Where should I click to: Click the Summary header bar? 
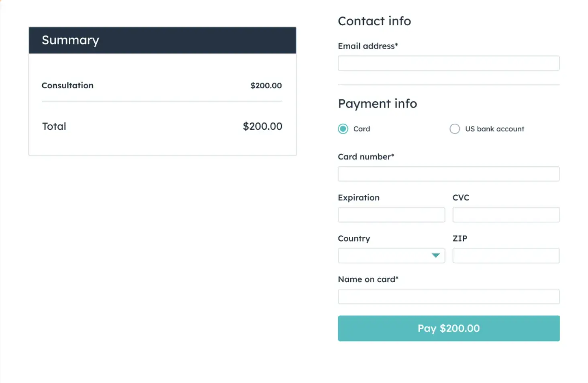(x=162, y=41)
